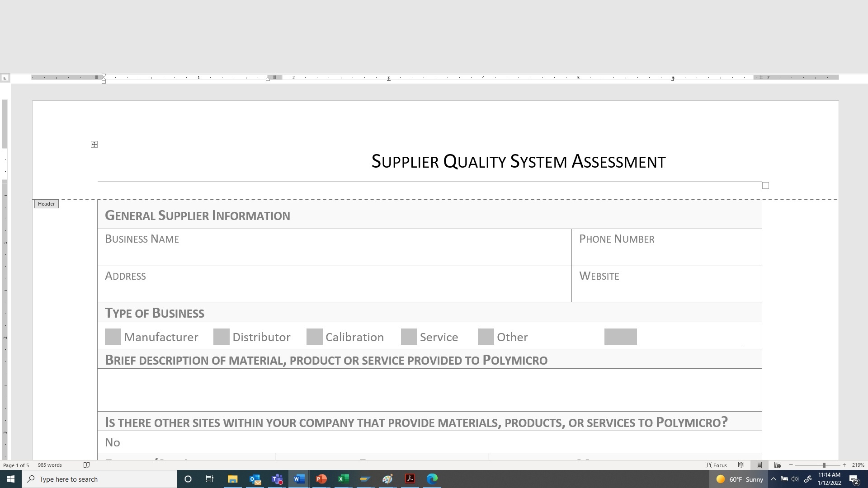Open proofing spell check status icon
868x488 pixels.
87,465
